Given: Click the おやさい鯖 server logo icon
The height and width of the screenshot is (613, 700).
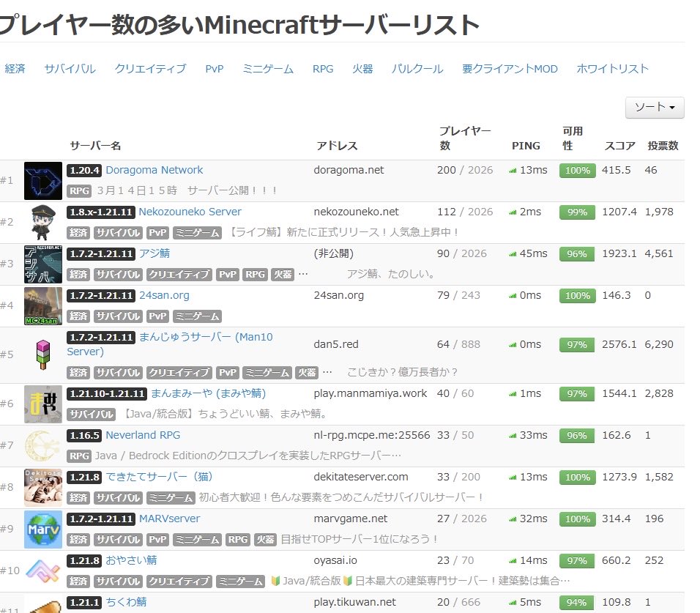Looking at the screenshot, I should pyautogui.click(x=43, y=571).
